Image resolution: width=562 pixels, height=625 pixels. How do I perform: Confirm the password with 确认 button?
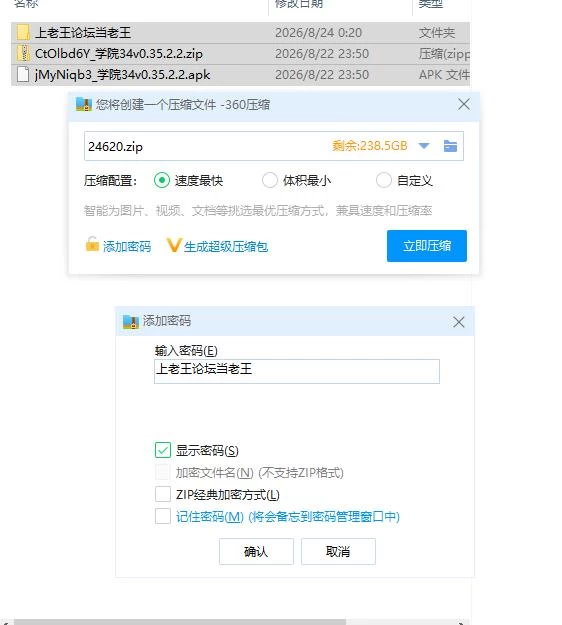256,552
